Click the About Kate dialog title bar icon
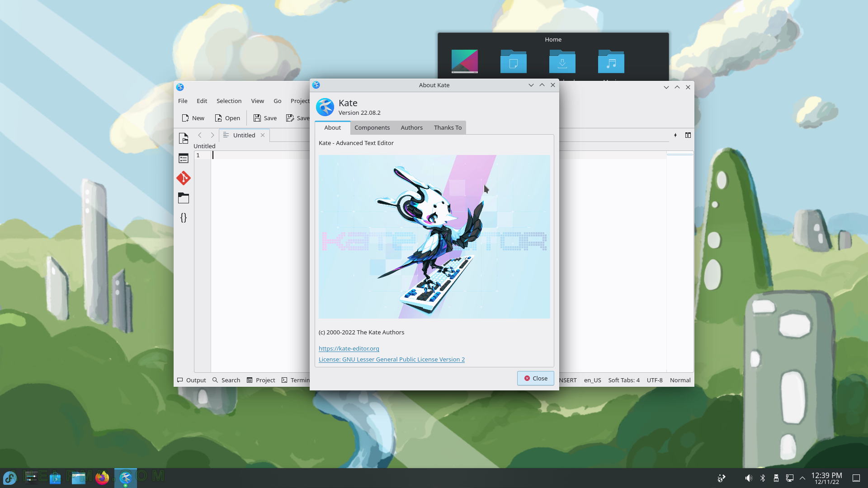Screen dimensions: 868x488 point(316,85)
